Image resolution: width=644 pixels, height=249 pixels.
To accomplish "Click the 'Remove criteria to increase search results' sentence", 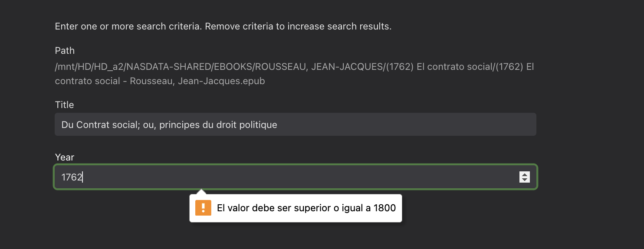I will coord(298,26).
